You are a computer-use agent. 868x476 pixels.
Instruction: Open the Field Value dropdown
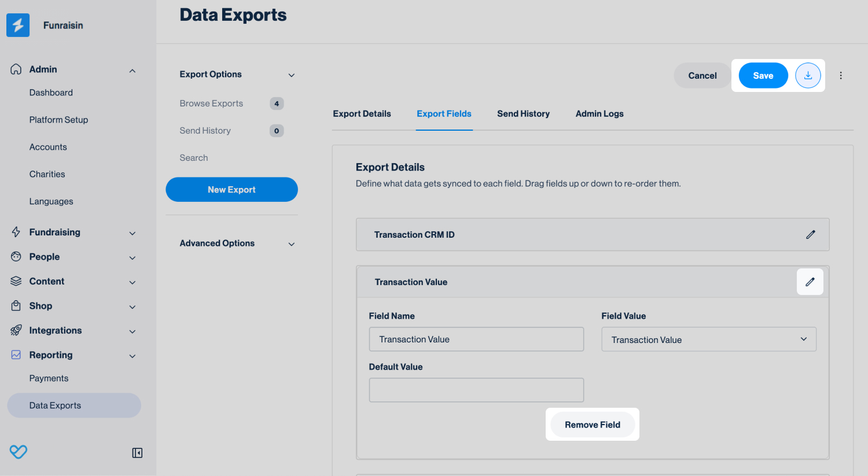click(709, 340)
